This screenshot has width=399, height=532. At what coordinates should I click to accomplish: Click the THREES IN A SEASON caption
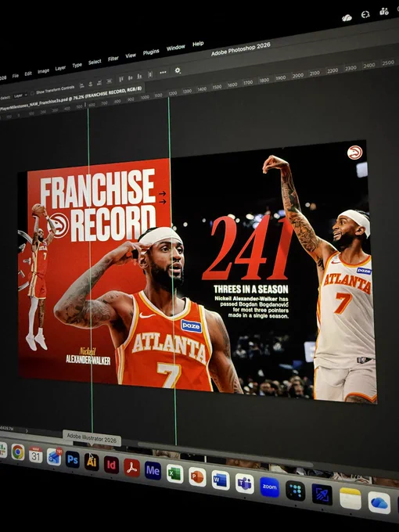point(250,289)
